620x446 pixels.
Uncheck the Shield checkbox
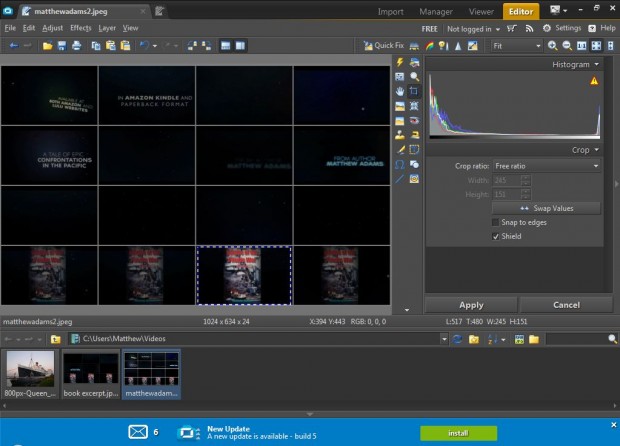tap(495, 236)
